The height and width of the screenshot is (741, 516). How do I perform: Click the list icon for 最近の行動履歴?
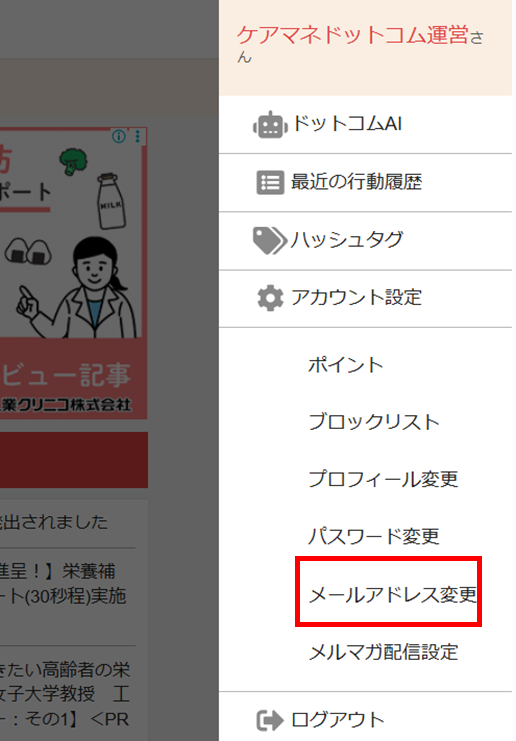pyautogui.click(x=270, y=182)
